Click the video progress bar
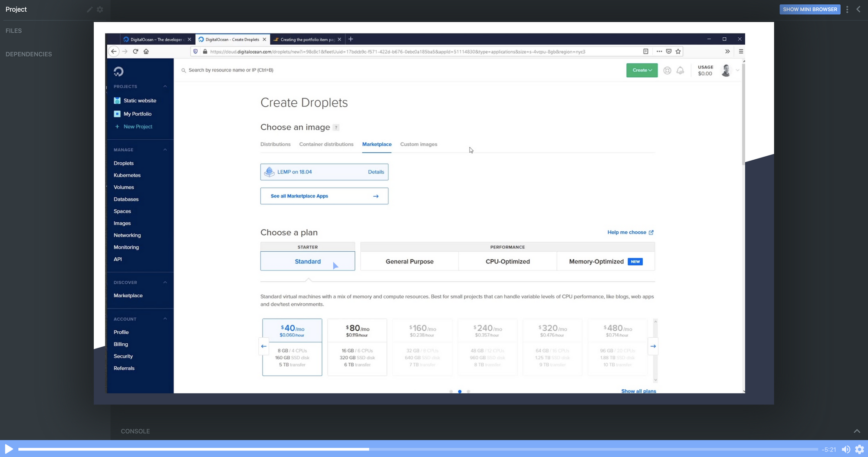This screenshot has height=457, width=868. 418,449
